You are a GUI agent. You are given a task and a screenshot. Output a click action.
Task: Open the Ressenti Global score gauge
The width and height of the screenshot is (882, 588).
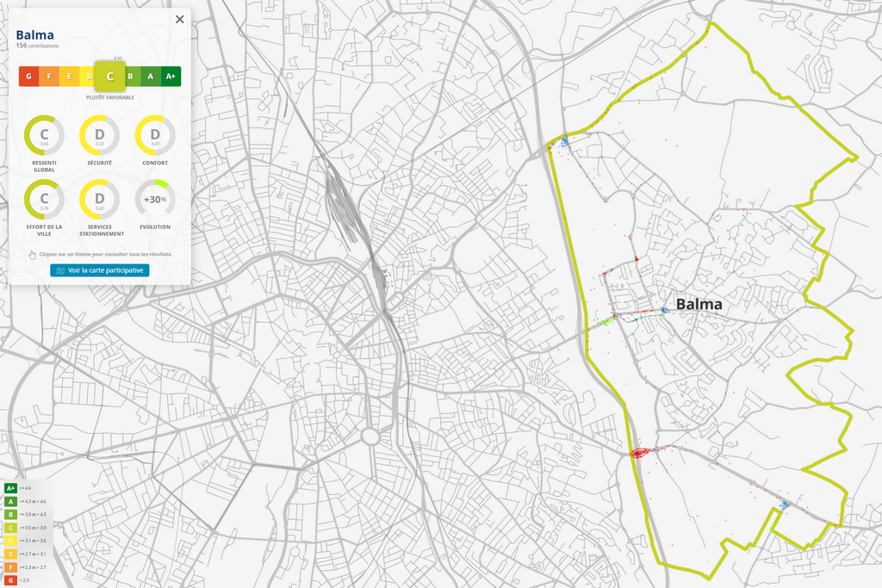click(x=44, y=135)
